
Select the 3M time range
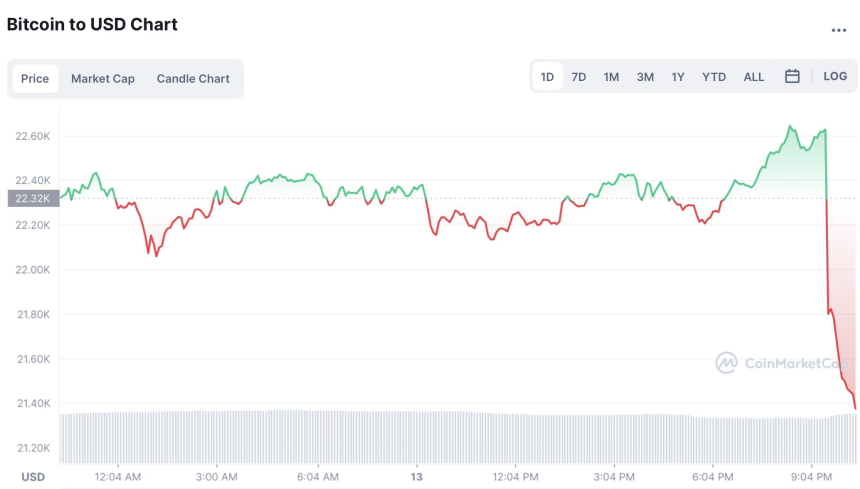tap(645, 77)
